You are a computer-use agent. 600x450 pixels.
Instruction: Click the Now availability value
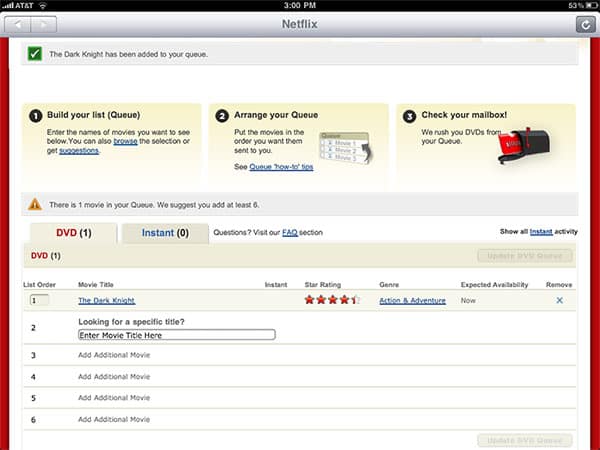point(468,300)
